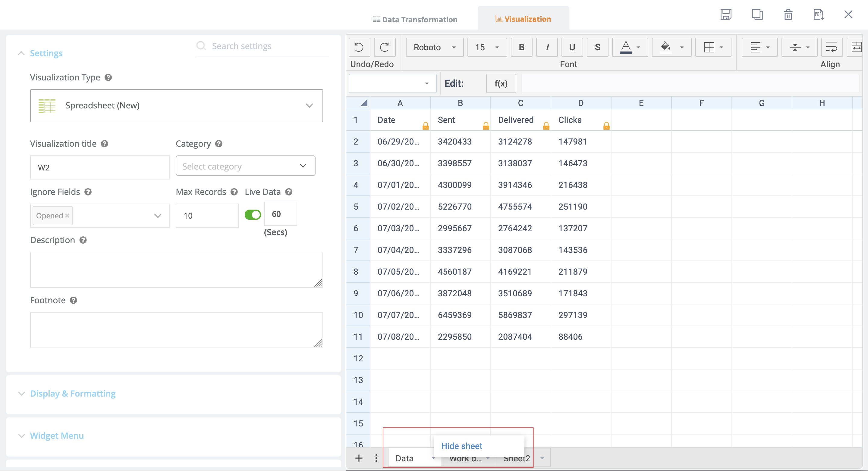
Task: Toggle bold formatting
Action: [x=521, y=47]
